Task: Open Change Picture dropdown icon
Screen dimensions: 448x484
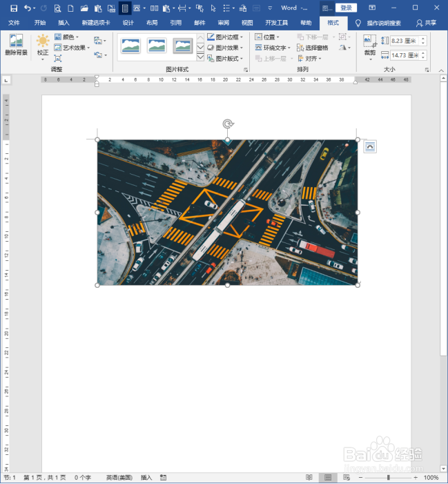Action: tap(100, 41)
